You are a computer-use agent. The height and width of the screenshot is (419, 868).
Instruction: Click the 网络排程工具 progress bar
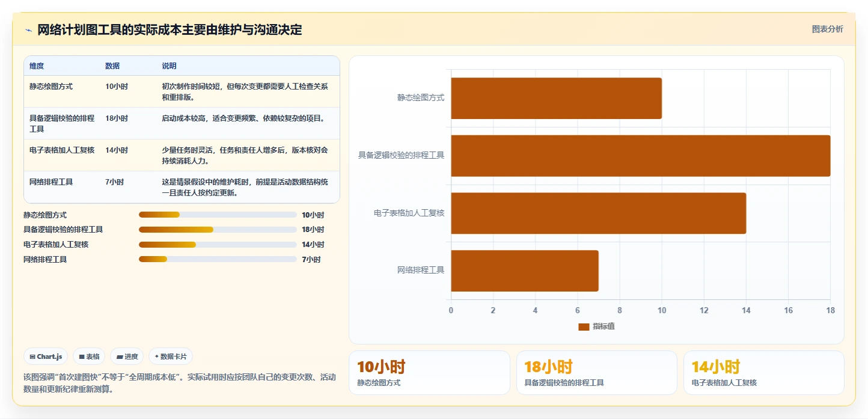click(x=218, y=259)
